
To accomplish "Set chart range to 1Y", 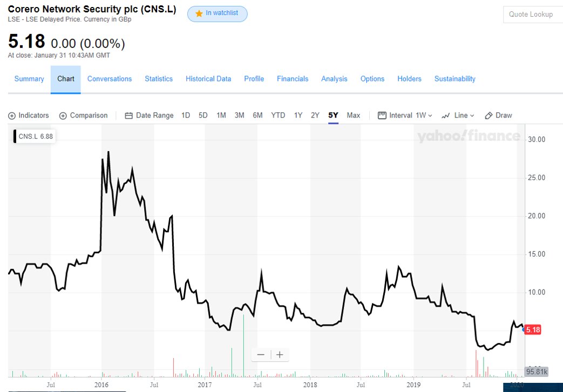I will tap(298, 115).
